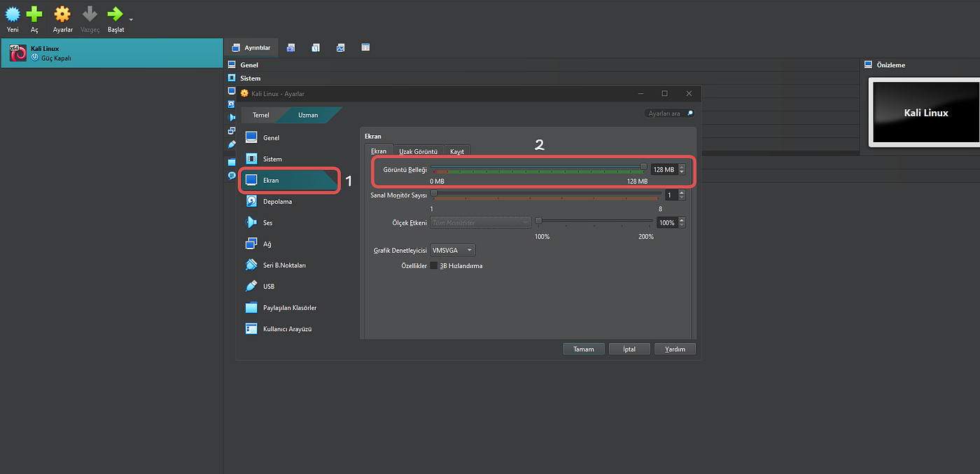Open the logs icon tab in manager window
The image size is (980, 474).
click(316, 48)
